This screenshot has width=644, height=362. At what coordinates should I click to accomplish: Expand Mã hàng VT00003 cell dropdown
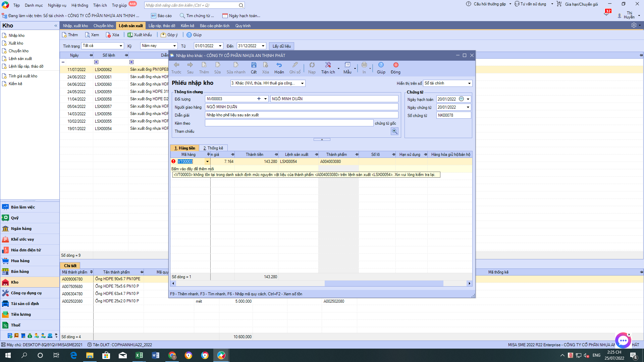click(x=207, y=162)
